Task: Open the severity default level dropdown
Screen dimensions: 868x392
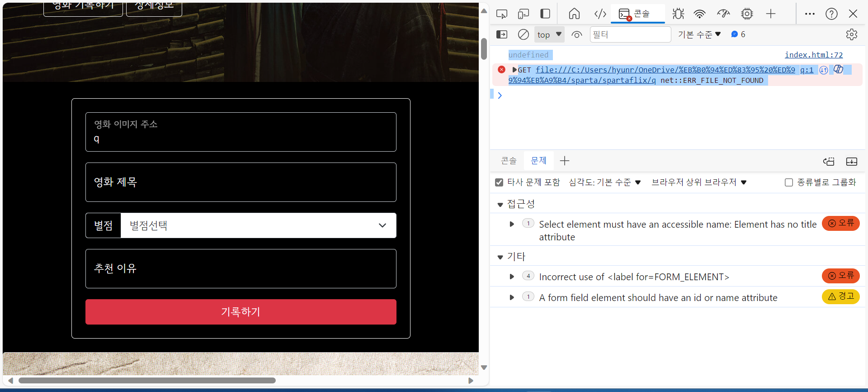Action: point(605,182)
